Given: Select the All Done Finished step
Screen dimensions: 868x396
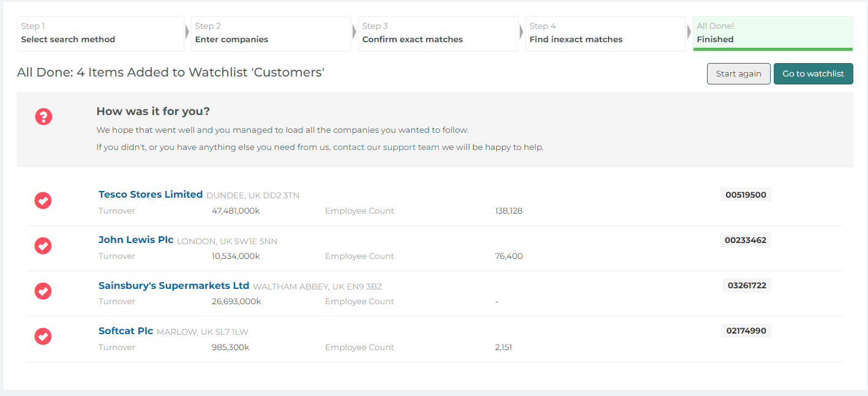Looking at the screenshot, I should coord(773,33).
